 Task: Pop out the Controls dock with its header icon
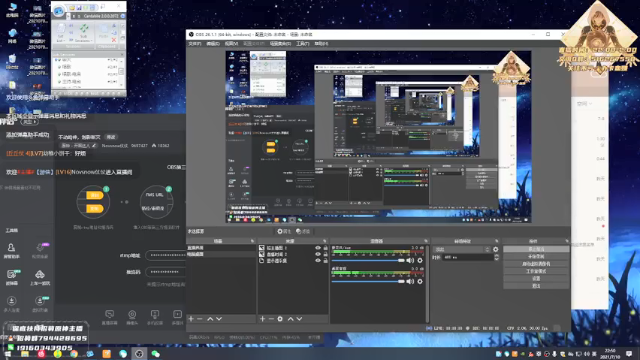click(x=567, y=241)
